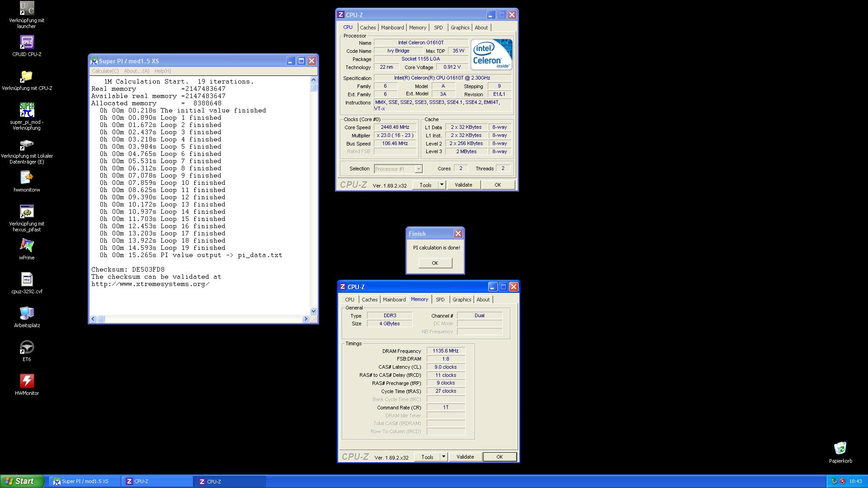Select the hexus_pifast shortcut icon
This screenshot has height=488, width=868.
(x=27, y=212)
